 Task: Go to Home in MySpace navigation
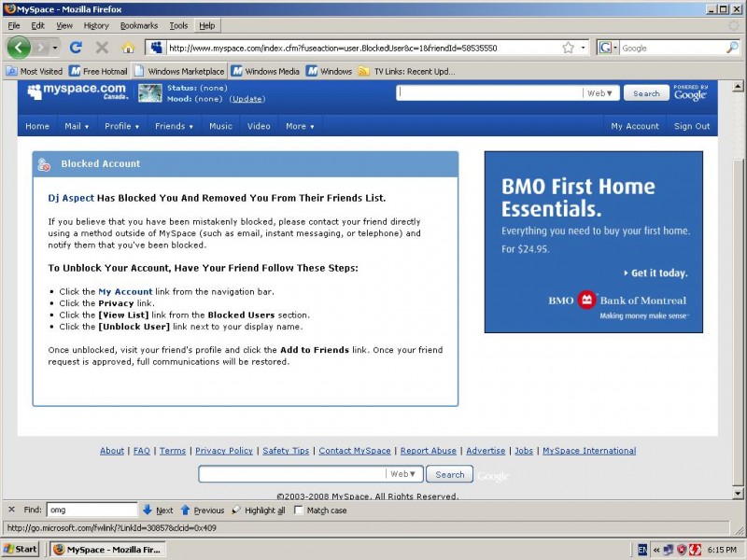[x=37, y=126]
